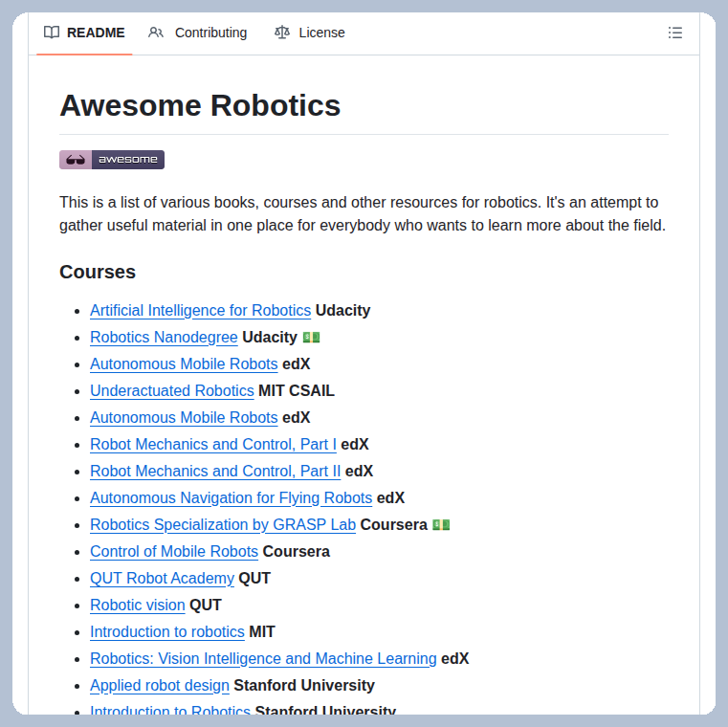Open Robot Mechanics and Control, Part II
728x727 pixels.
215,472
